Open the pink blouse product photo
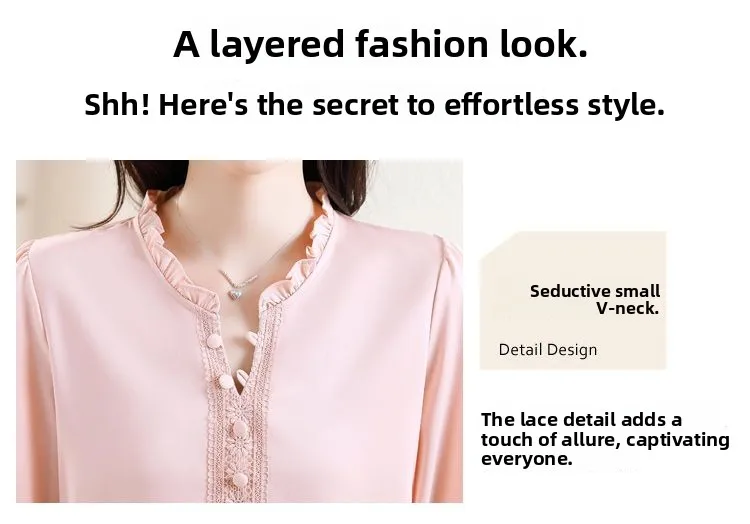The width and height of the screenshot is (750, 524). [x=239, y=331]
